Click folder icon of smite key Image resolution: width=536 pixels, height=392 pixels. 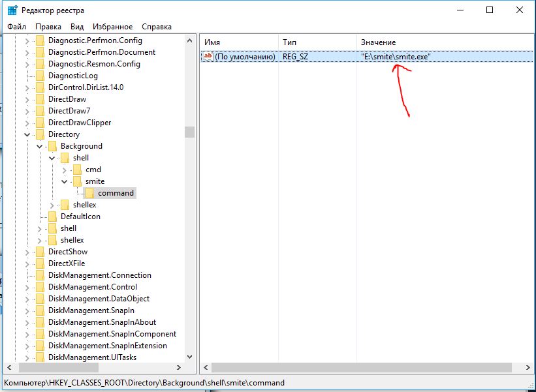78,181
